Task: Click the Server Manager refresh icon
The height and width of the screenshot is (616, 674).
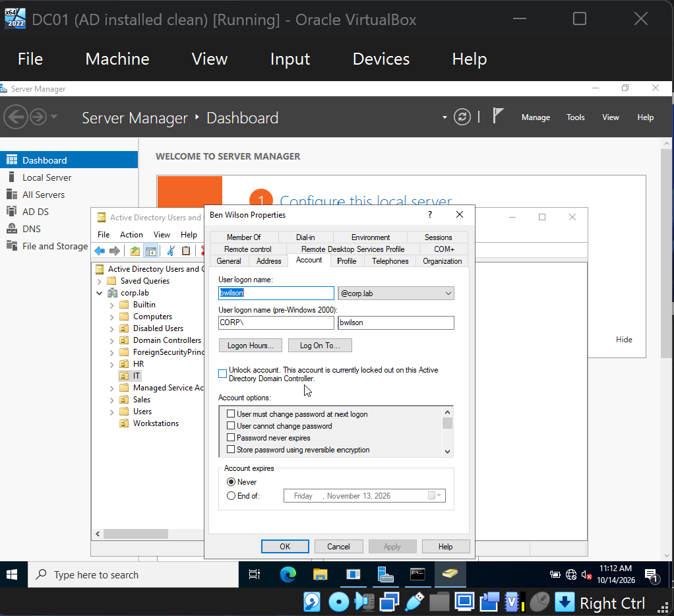Action: [x=462, y=117]
